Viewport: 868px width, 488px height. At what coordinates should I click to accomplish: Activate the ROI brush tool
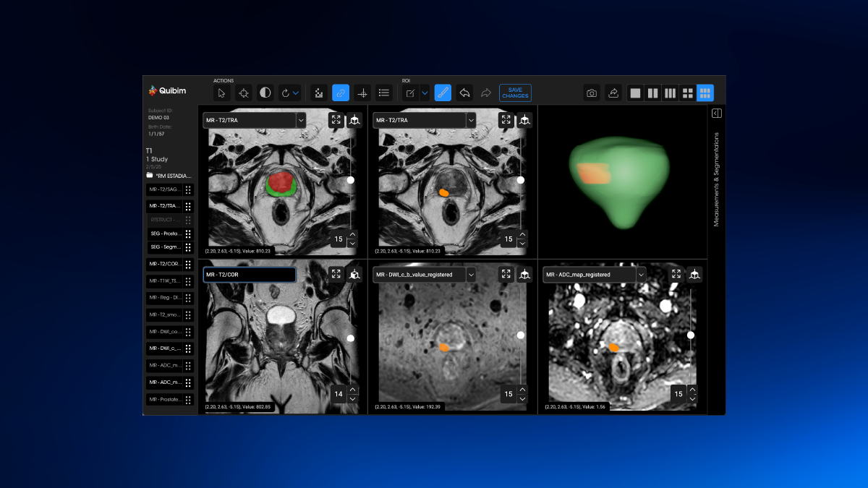[442, 93]
